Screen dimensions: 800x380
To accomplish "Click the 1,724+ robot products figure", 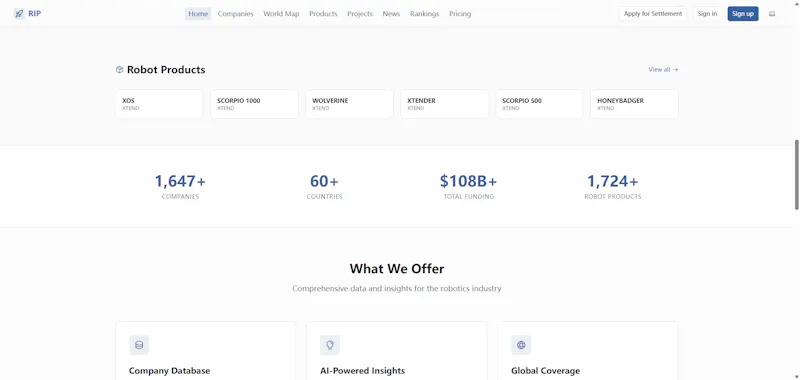I will tap(613, 181).
